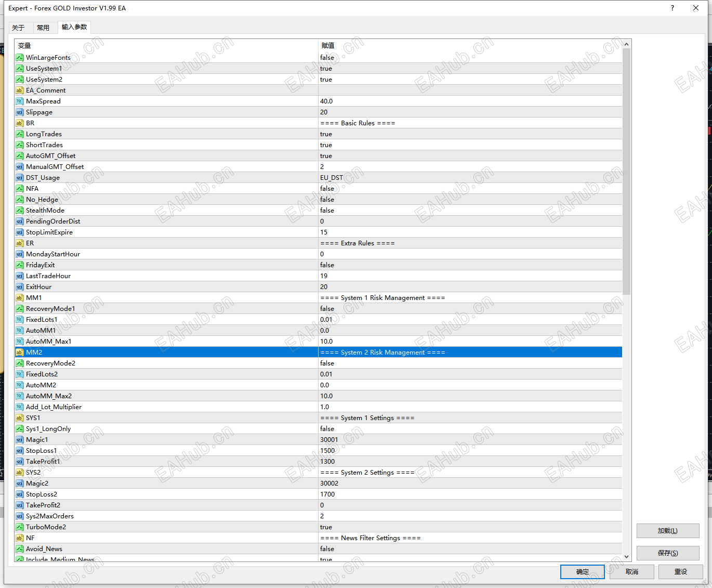712x588 pixels.
Task: Click the double-type icon beside Add_Lot_Multiplier
Action: coord(20,407)
